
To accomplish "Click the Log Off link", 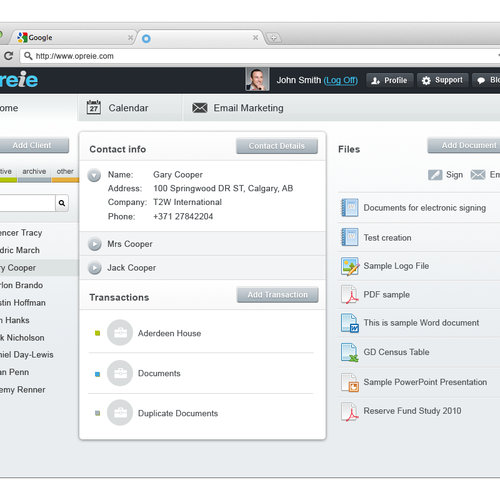I will pyautogui.click(x=341, y=80).
